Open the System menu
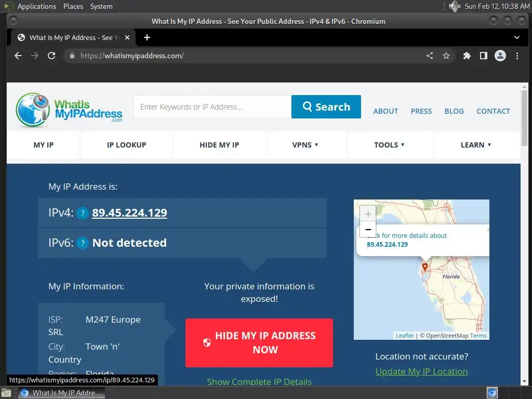 click(101, 6)
